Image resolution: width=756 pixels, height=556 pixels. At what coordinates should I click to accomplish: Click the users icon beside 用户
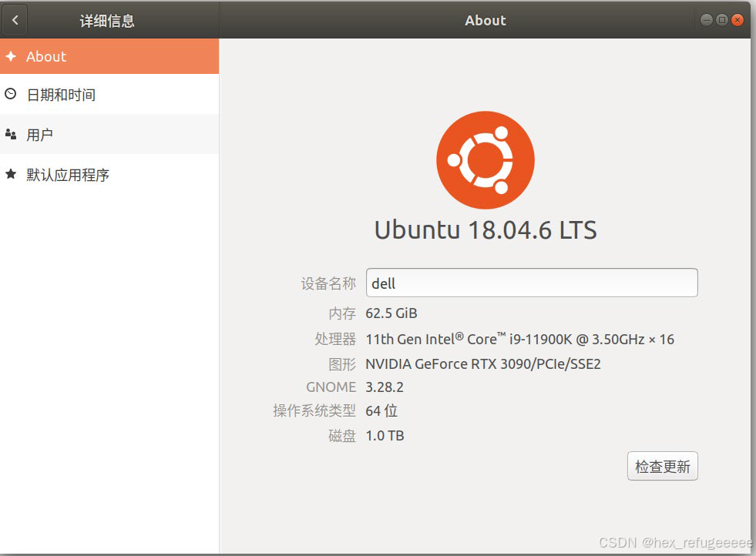coord(11,134)
